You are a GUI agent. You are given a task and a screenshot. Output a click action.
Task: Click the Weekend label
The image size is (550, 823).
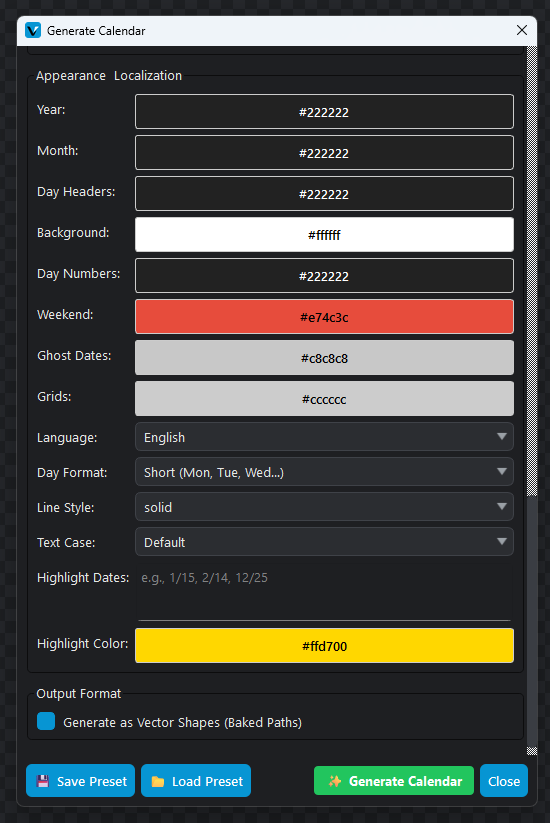pos(65,314)
